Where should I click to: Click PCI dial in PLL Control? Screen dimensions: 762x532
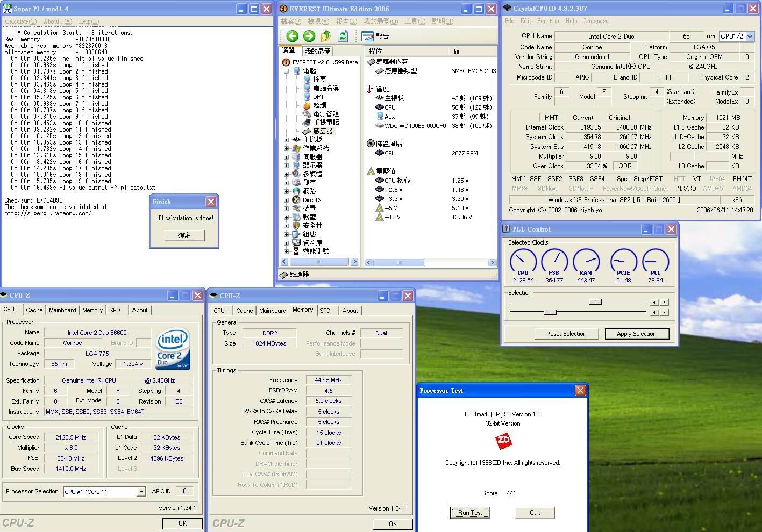[x=656, y=262]
